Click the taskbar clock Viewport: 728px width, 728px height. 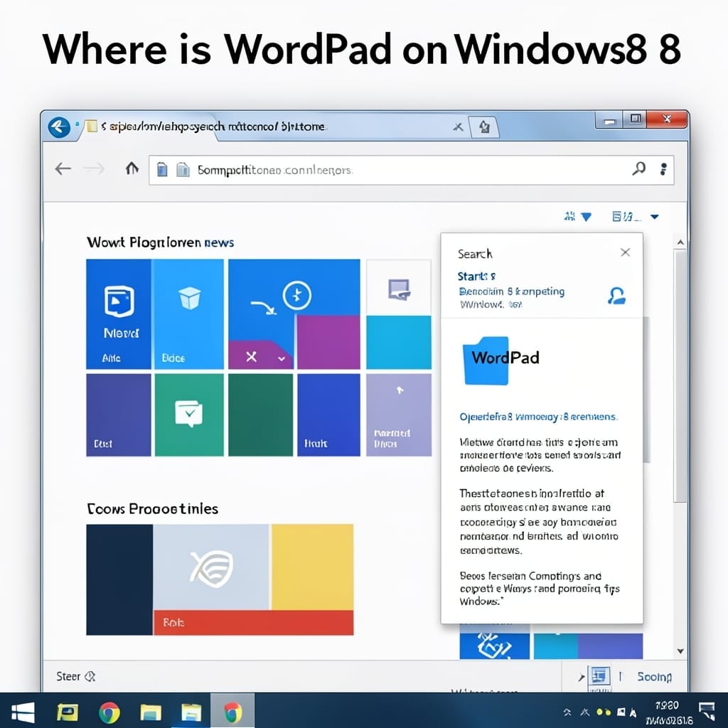(x=668, y=712)
